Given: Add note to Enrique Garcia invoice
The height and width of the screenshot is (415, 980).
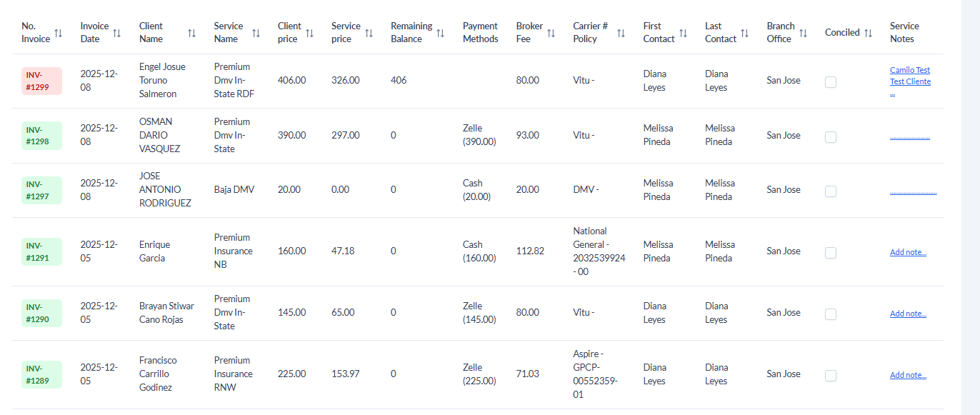Looking at the screenshot, I should 908,252.
